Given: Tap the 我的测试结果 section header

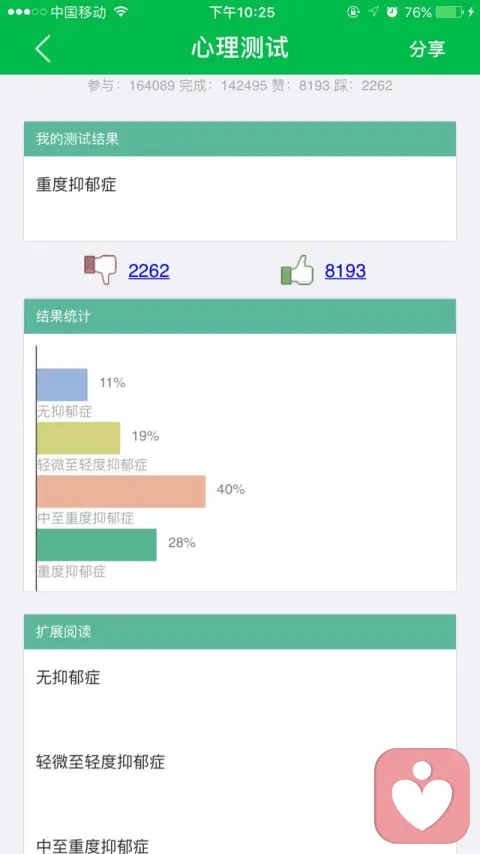Looking at the screenshot, I should pyautogui.click(x=240, y=139).
